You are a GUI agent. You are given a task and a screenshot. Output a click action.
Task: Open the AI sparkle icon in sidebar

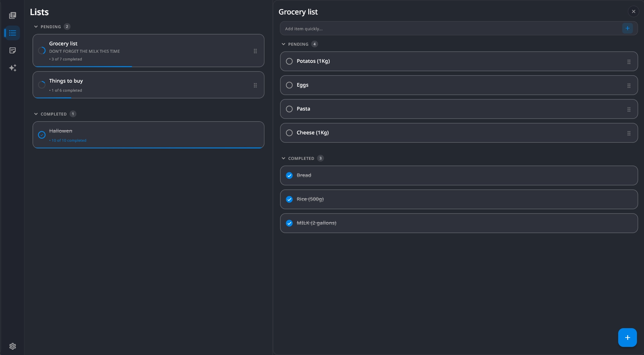pos(12,68)
